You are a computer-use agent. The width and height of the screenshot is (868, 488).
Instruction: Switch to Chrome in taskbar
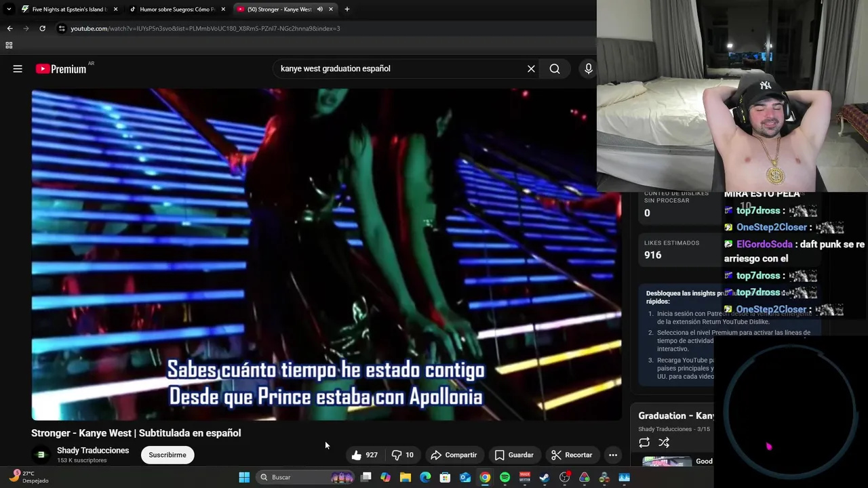tap(485, 477)
